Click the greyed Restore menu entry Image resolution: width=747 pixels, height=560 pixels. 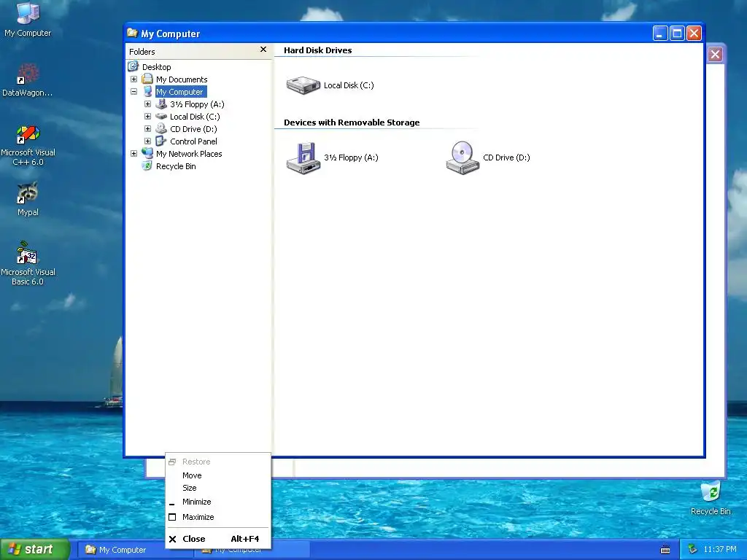(218, 462)
